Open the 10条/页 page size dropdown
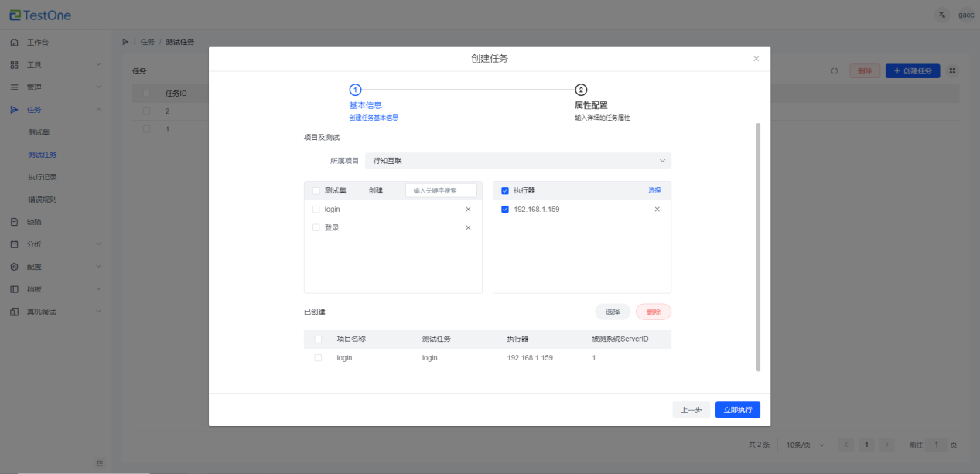 pyautogui.click(x=803, y=445)
